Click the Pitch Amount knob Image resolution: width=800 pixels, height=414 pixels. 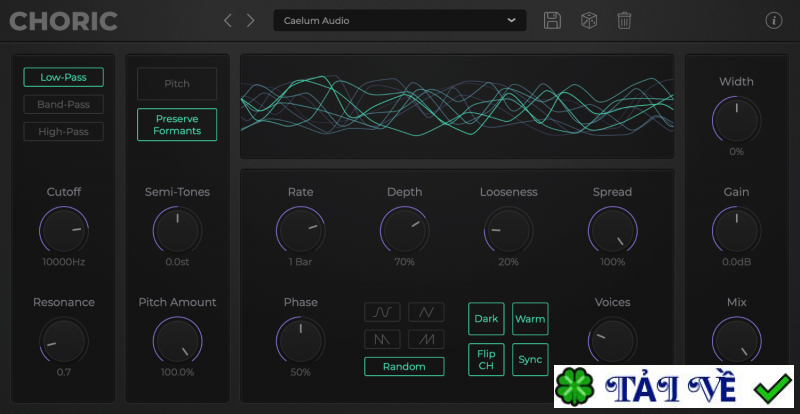tap(178, 340)
